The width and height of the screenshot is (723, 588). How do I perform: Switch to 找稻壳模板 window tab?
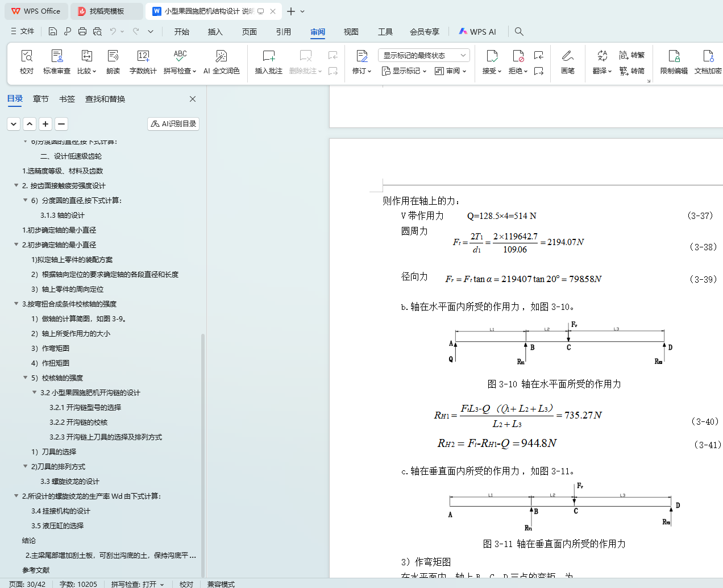coord(106,11)
